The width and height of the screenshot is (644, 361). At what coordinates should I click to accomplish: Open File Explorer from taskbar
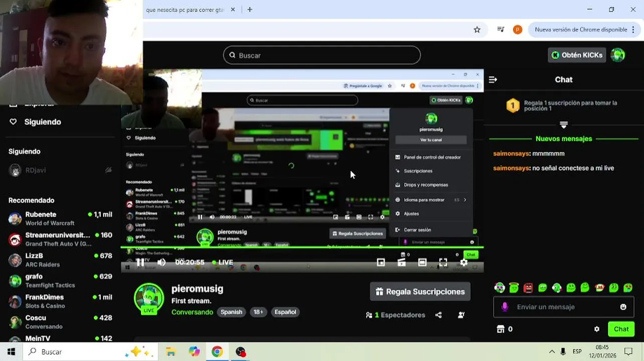click(171, 352)
